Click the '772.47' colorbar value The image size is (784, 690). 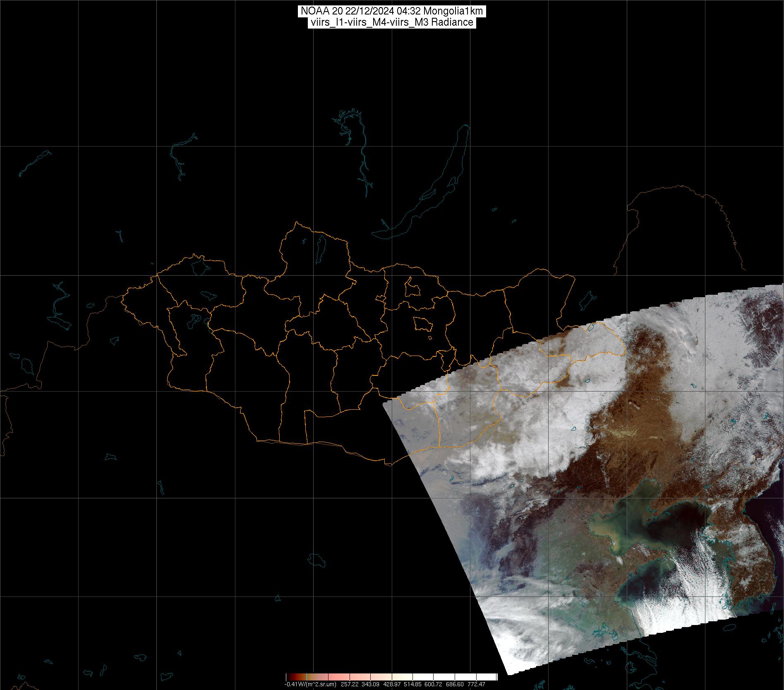tap(476, 684)
